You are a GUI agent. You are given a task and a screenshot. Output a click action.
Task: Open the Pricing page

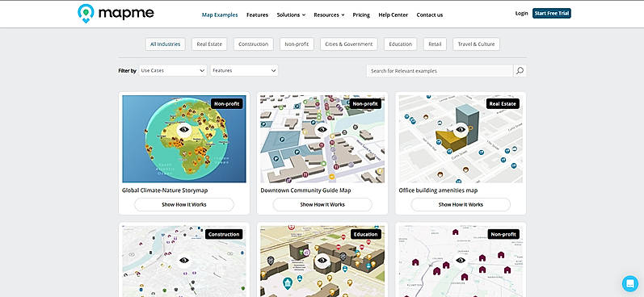click(361, 15)
